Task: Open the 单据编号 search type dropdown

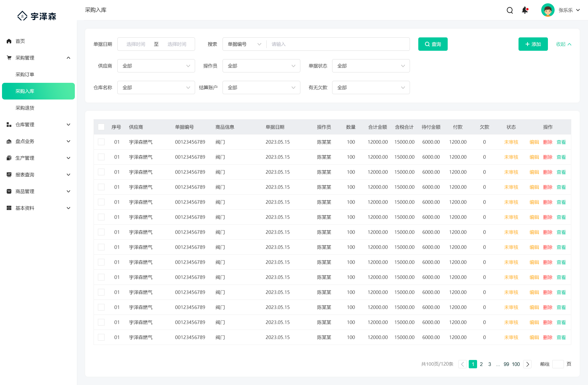Action: click(245, 44)
